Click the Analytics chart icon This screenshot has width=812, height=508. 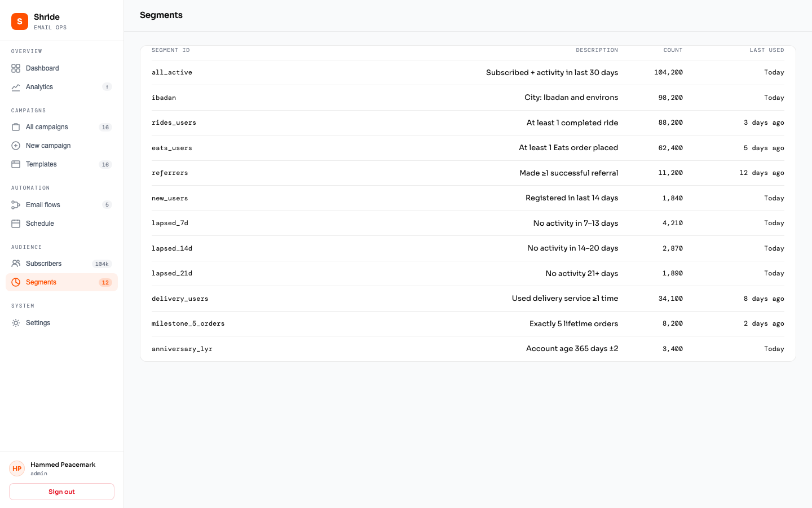(x=16, y=87)
